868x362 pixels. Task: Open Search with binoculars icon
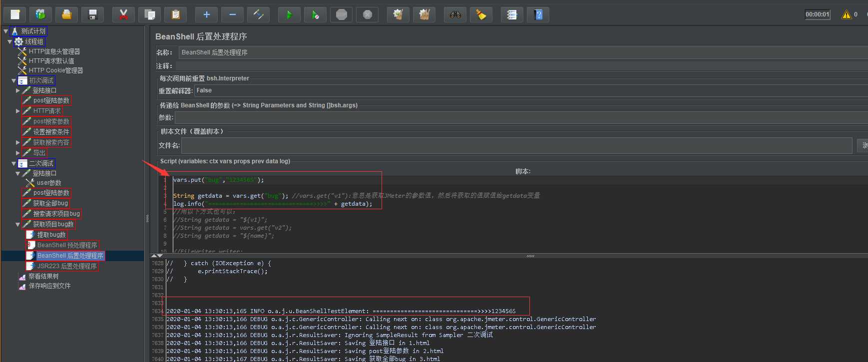coord(455,14)
